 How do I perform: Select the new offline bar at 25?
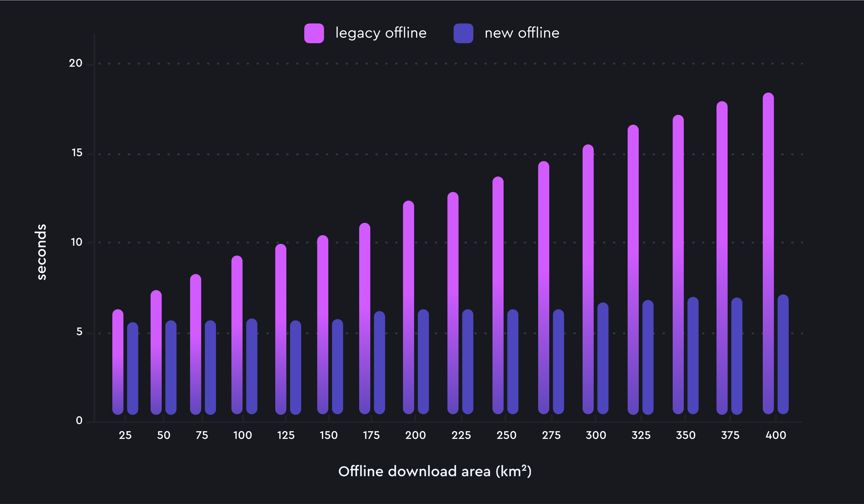[x=133, y=368]
